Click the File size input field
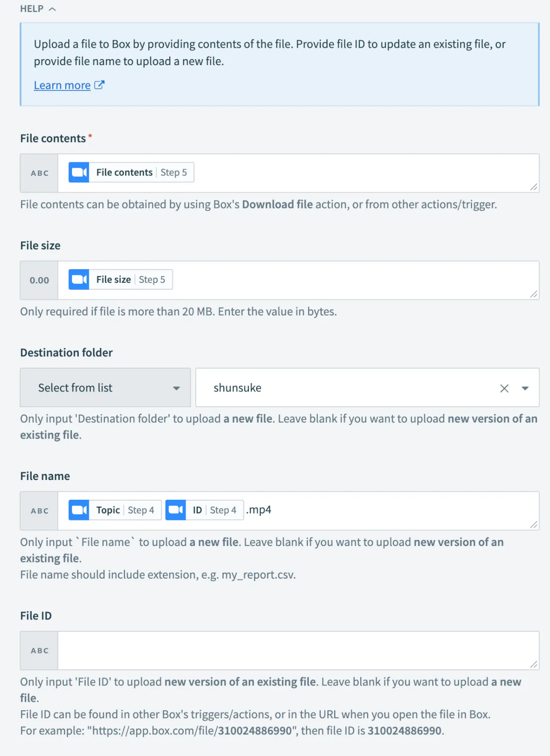This screenshot has width=550, height=756. click(348, 281)
